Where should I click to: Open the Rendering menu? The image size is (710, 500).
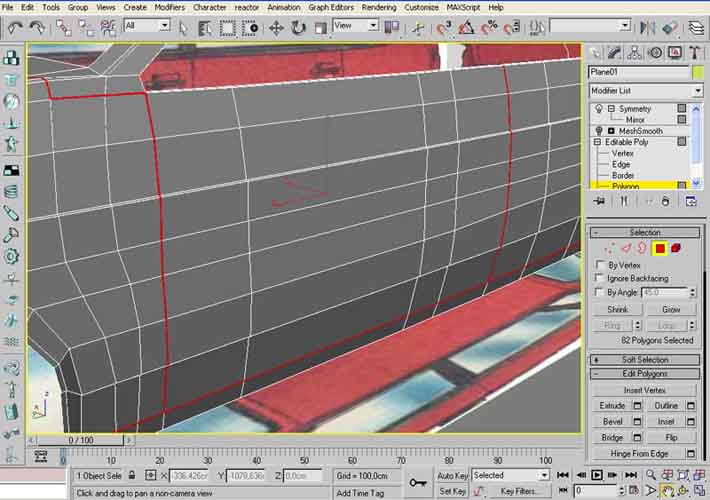pyautogui.click(x=378, y=7)
